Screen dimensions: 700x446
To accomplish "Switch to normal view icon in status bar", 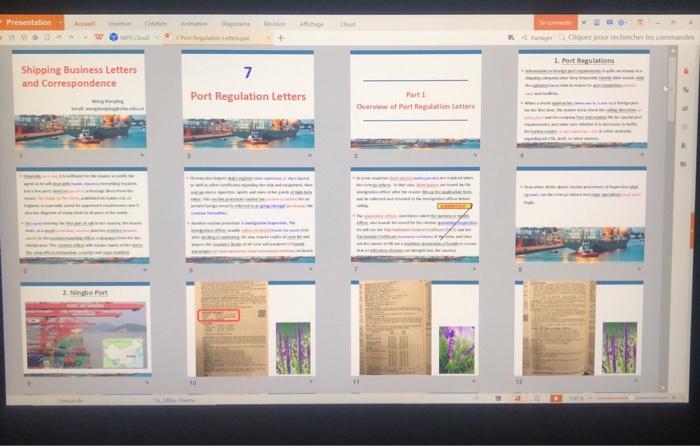I will click(x=499, y=398).
